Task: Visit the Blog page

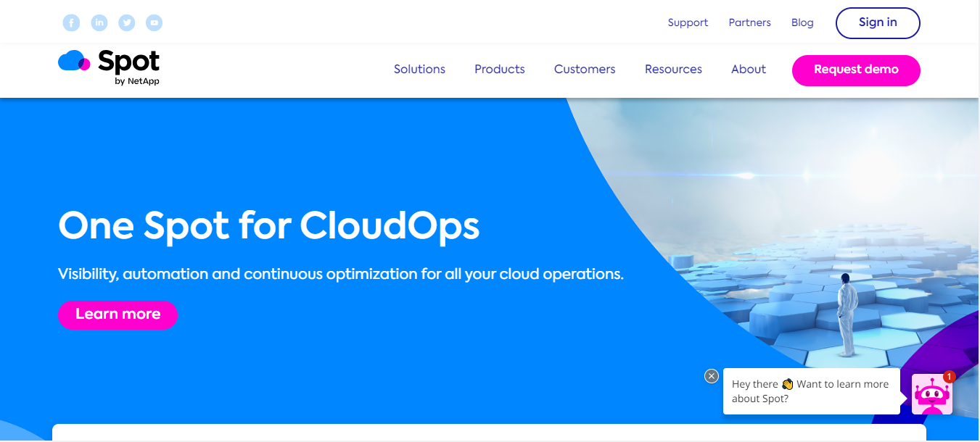Action: click(802, 22)
